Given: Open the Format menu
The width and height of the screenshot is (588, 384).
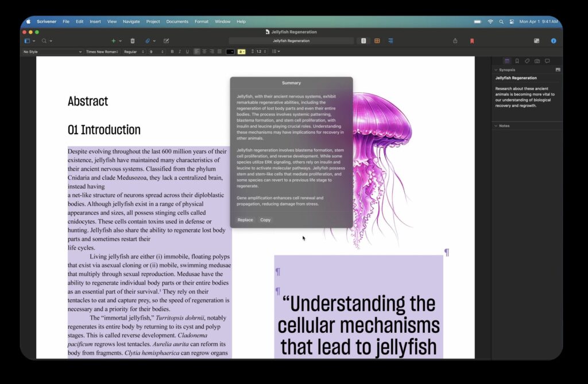Looking at the screenshot, I should [x=202, y=21].
